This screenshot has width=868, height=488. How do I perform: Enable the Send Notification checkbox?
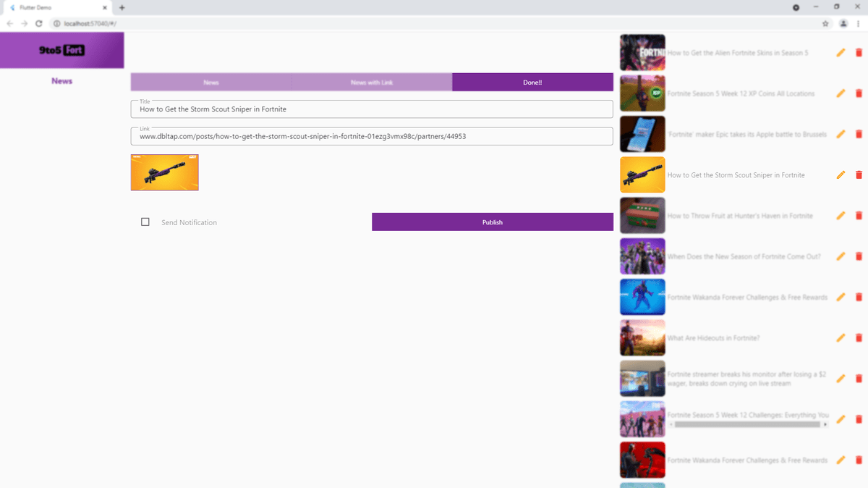[x=145, y=222]
